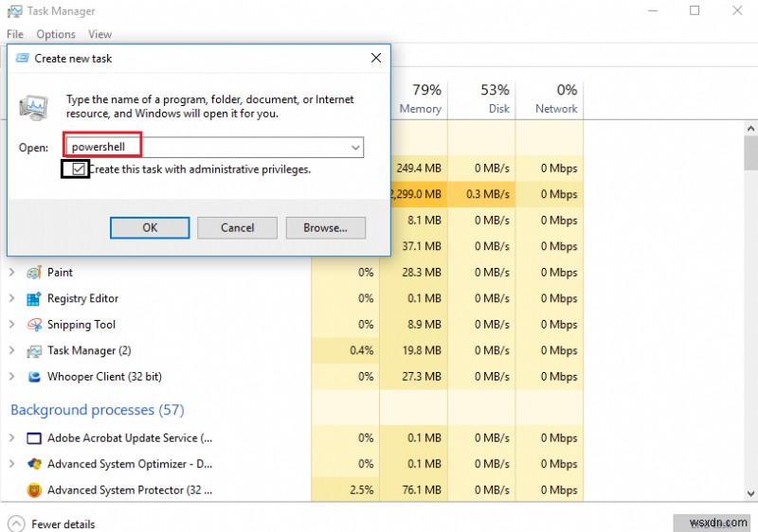Click the Registry Editor icon
The width and height of the screenshot is (758, 532).
coord(34,299)
